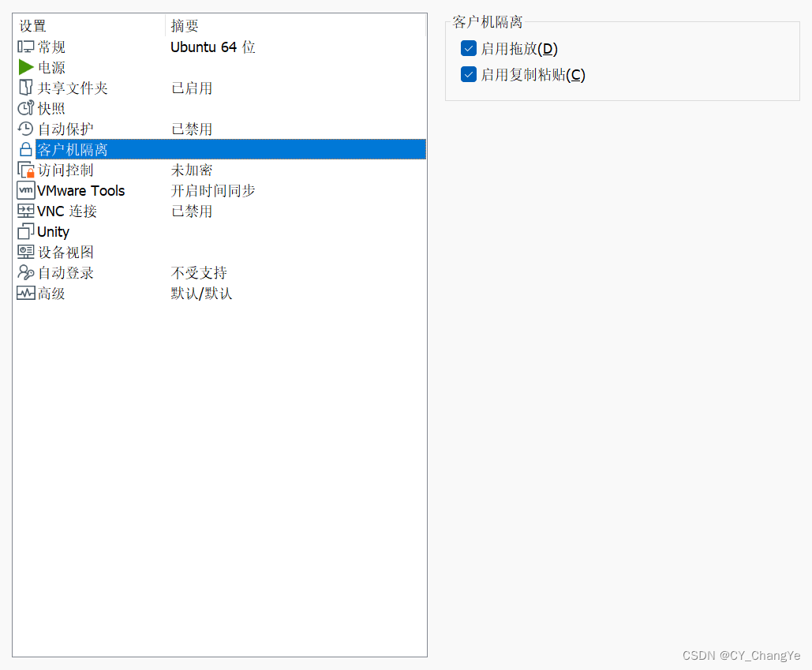Click 已禁用 summary for VNC 连接
Image resolution: width=812 pixels, height=670 pixels.
coord(192,211)
